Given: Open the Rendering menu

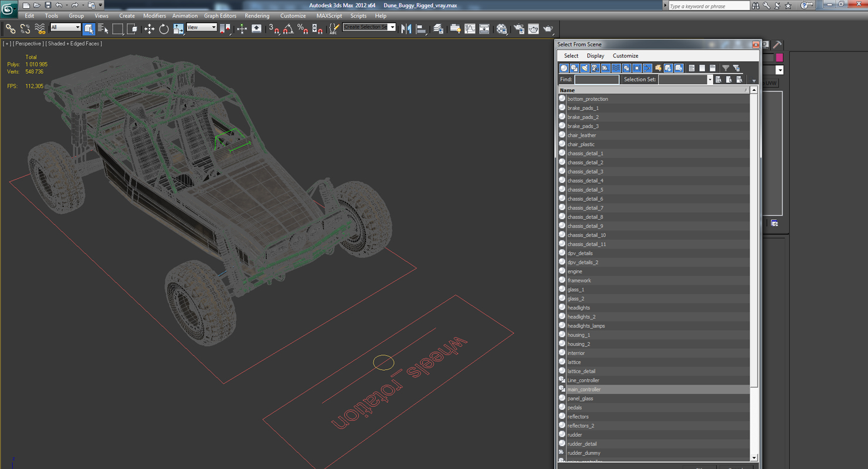Looking at the screenshot, I should 257,16.
